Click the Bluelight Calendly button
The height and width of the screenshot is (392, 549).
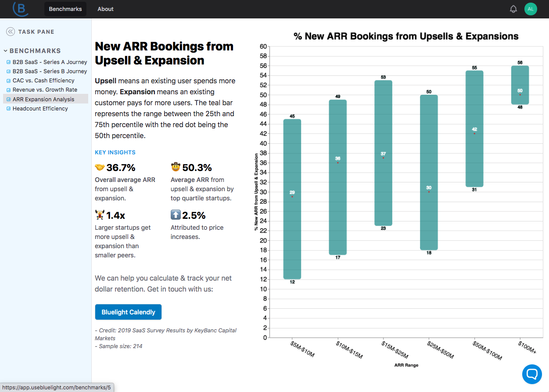pyautogui.click(x=128, y=312)
